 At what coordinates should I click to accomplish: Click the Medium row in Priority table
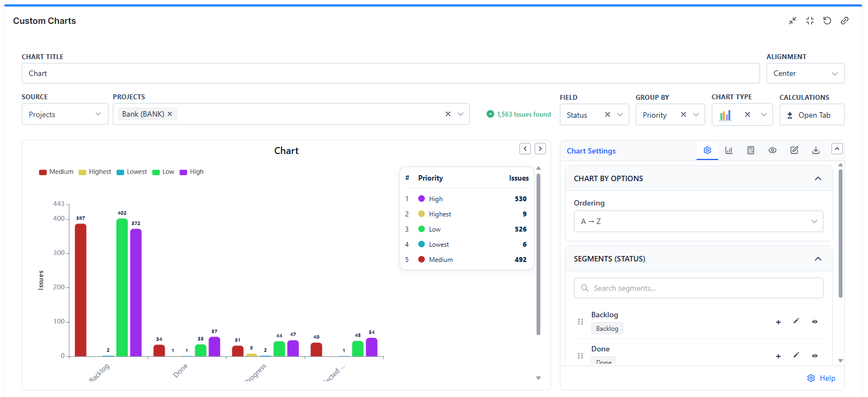click(x=467, y=260)
